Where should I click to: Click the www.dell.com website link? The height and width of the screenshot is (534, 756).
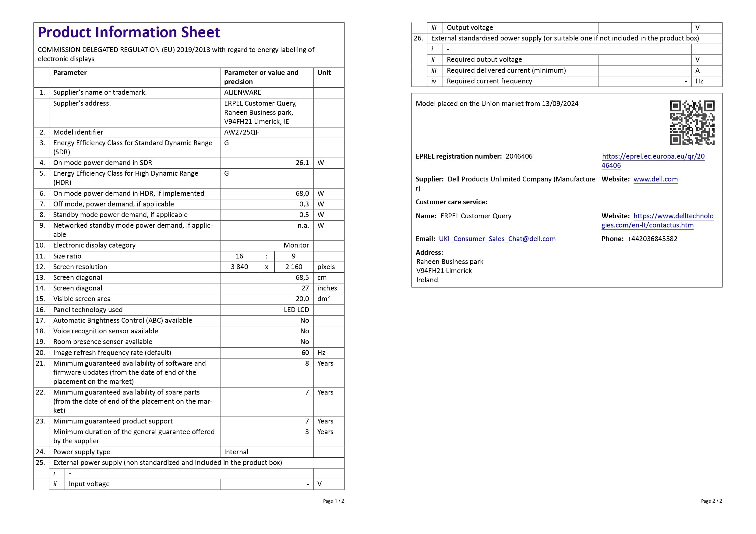point(655,179)
